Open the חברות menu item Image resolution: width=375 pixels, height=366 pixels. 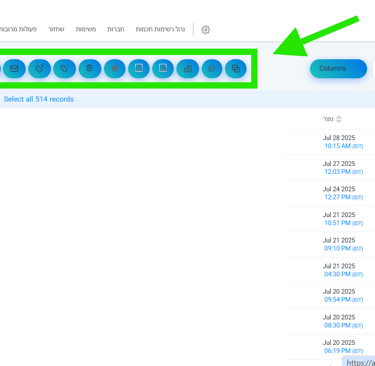tap(116, 29)
